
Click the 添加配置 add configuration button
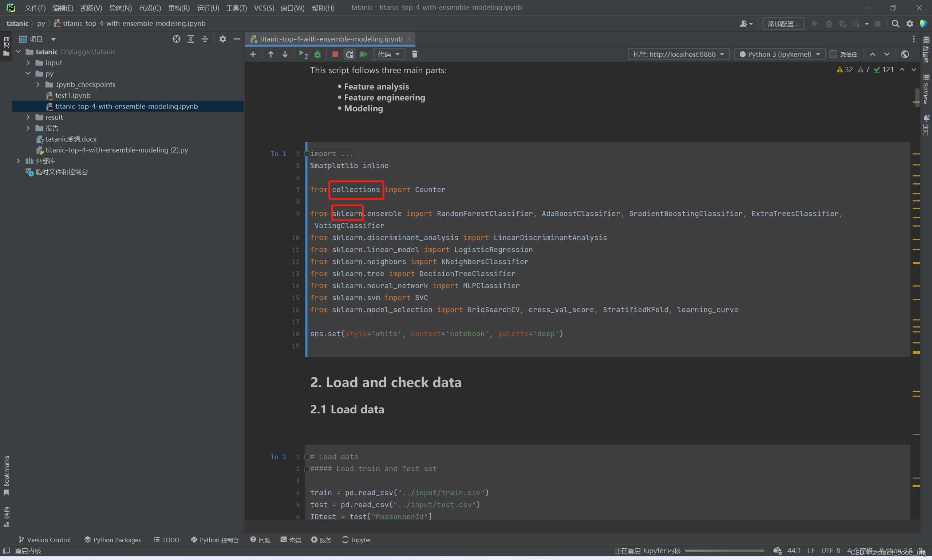[x=783, y=24]
